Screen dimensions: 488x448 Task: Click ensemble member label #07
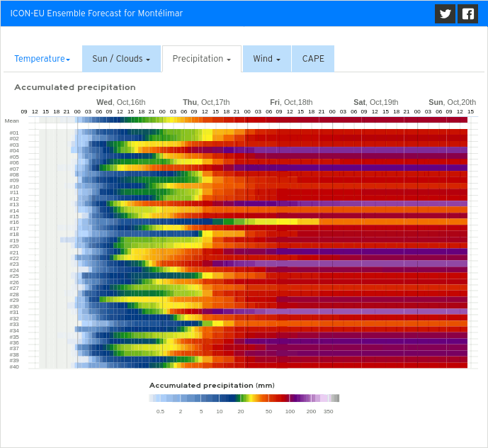pos(14,169)
